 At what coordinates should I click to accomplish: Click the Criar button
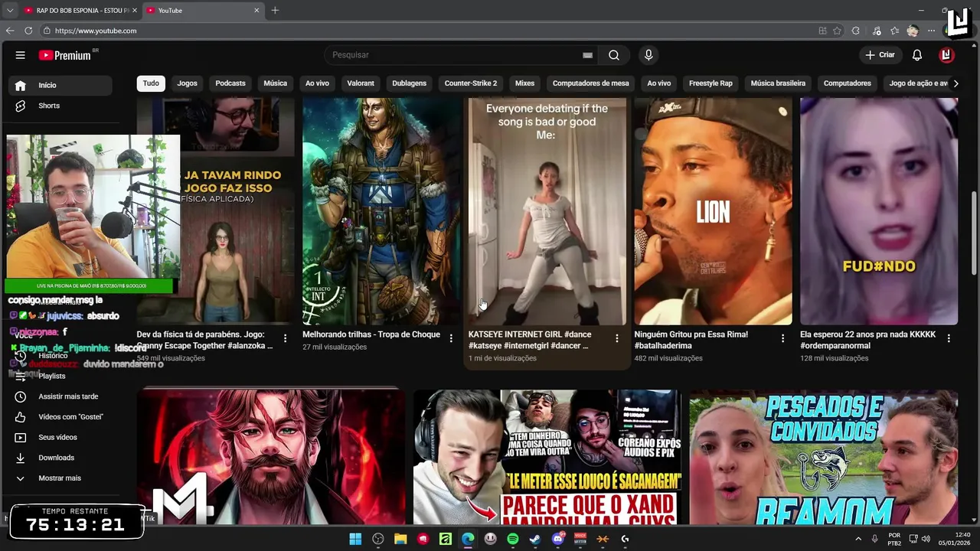pyautogui.click(x=880, y=55)
